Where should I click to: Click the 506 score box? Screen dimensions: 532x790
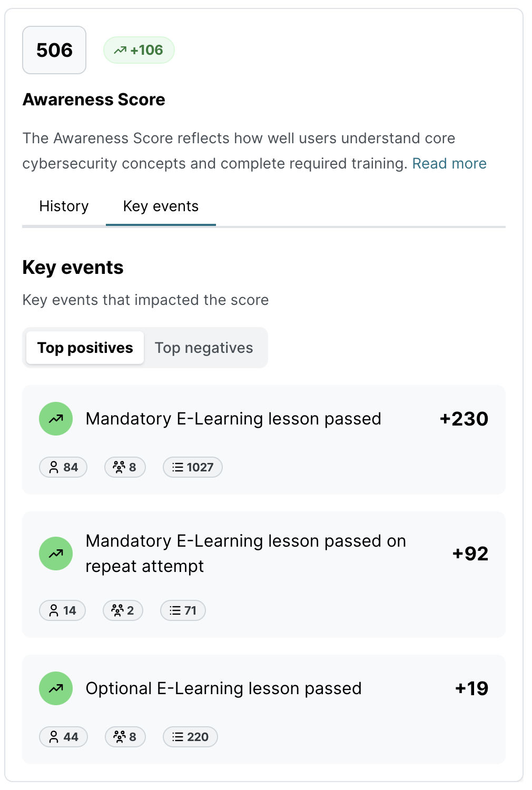(x=54, y=50)
